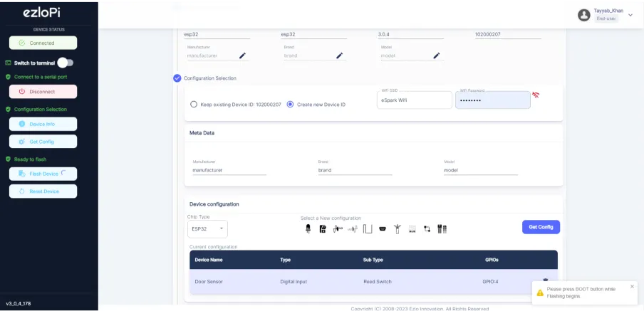This screenshot has width=644, height=311.
Task: Delete the Door Sensor row
Action: [x=545, y=280]
